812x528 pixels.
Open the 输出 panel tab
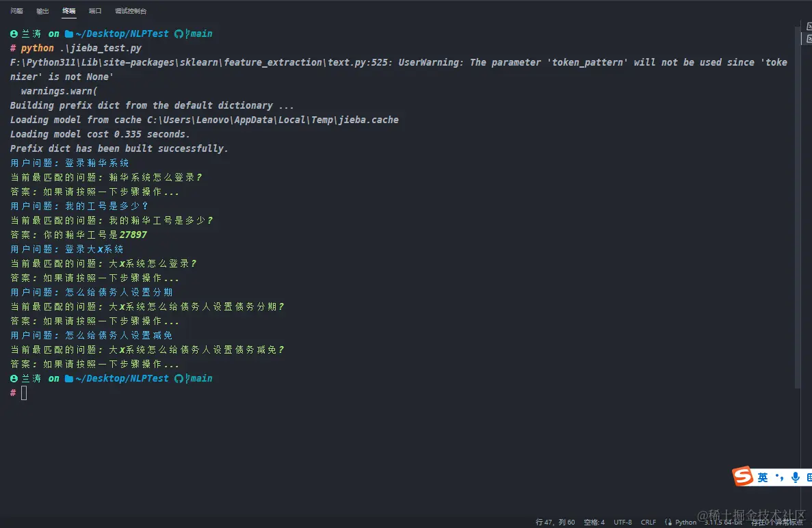click(x=42, y=11)
